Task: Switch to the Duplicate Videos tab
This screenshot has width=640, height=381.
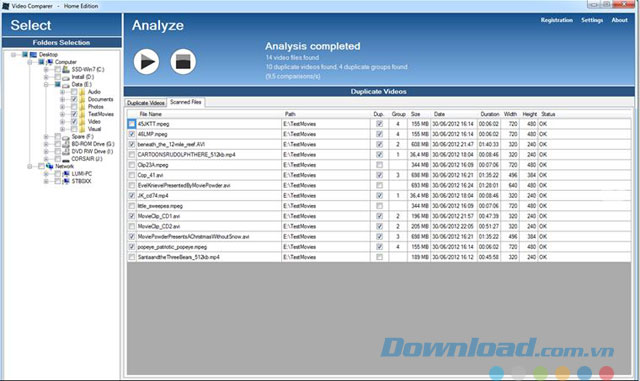Action: [x=146, y=103]
